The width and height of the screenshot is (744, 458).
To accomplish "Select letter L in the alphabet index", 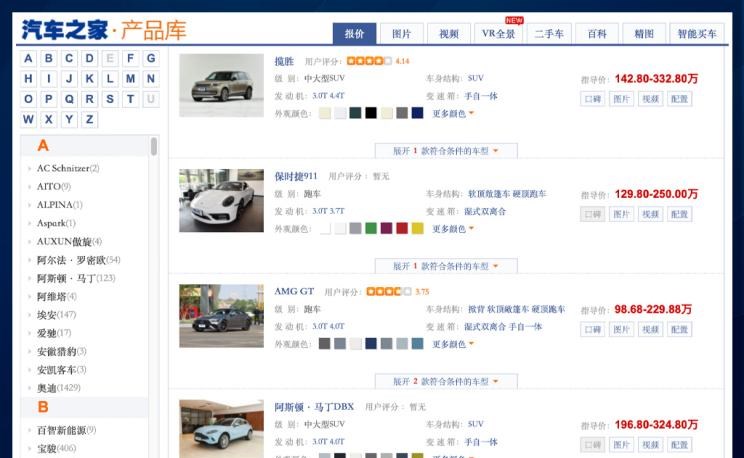I will click(110, 79).
